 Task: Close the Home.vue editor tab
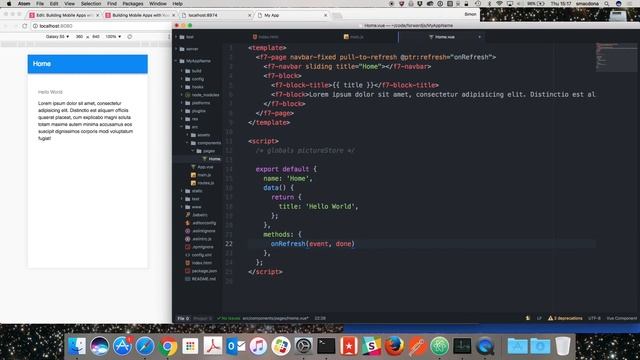tap(480, 37)
